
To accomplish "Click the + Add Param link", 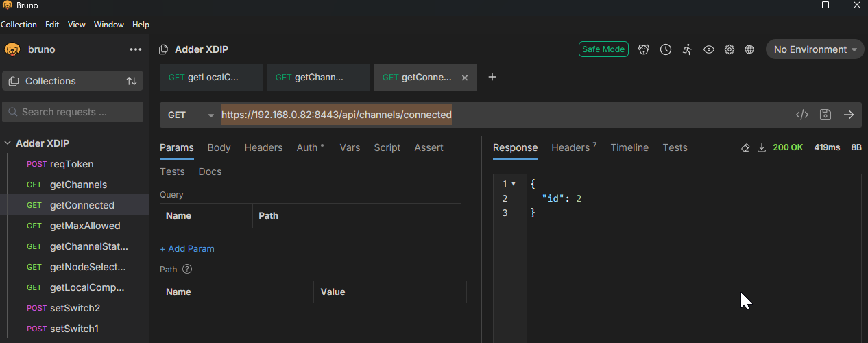I will [x=187, y=248].
